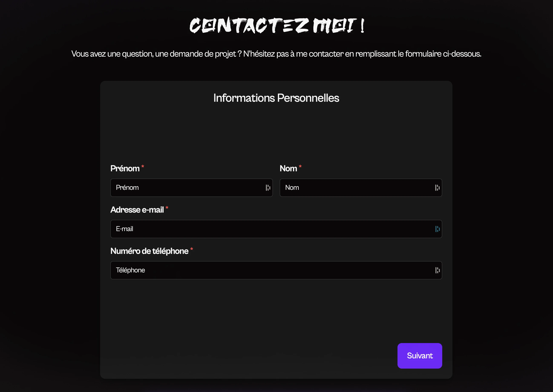Select the Adresse e-mail label text

coord(137,210)
